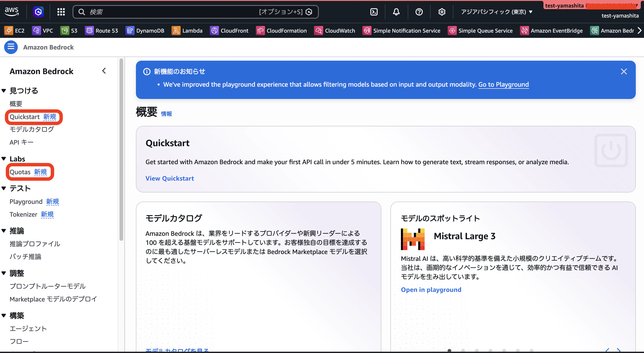The height and width of the screenshot is (353, 644).
Task: Collapse the 推論 section
Action: point(4,231)
